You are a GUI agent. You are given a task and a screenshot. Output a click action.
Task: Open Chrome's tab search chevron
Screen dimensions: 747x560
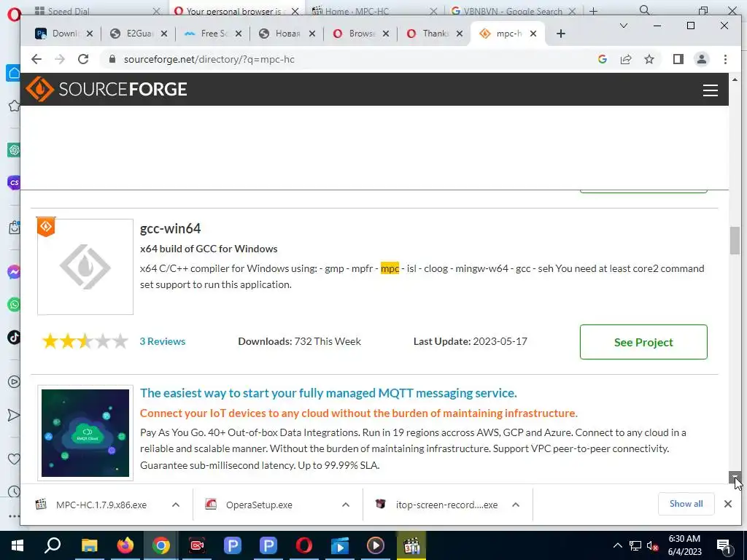coord(623,26)
